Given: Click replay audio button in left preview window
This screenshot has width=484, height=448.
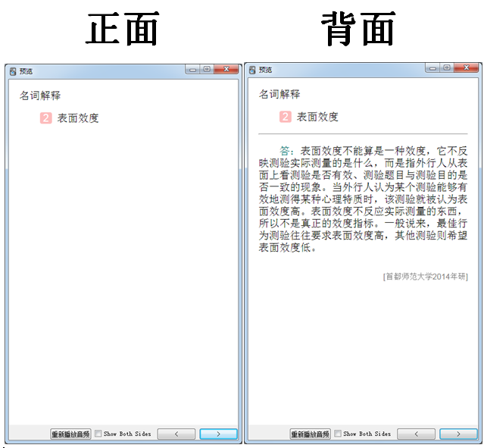Looking at the screenshot, I should [x=70, y=434].
